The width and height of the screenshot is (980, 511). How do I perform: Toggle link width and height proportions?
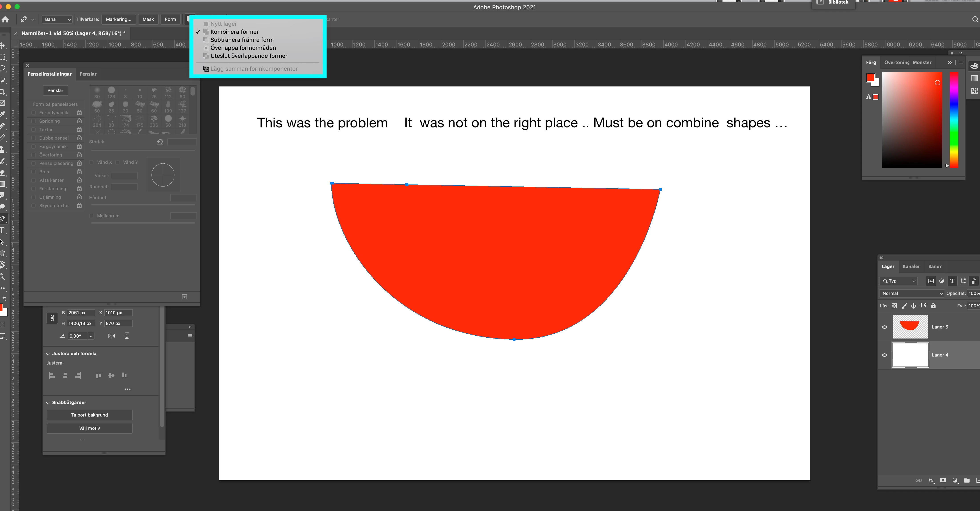coord(52,318)
